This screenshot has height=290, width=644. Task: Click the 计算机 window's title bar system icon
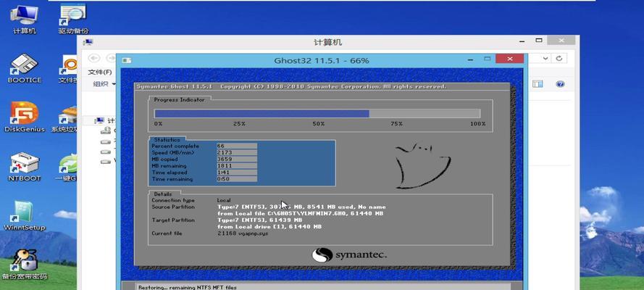tap(88, 42)
